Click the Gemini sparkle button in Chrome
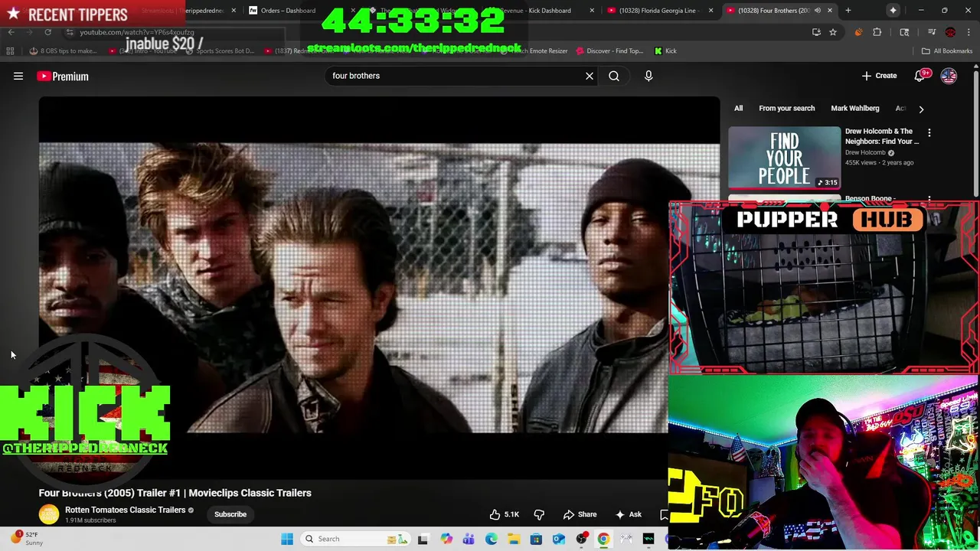Screen dimensions: 980x551 pos(893,11)
